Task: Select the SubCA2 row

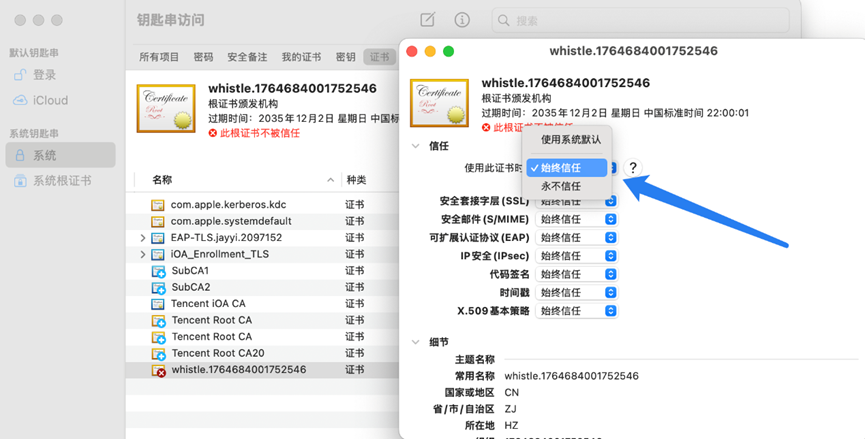Action: (x=263, y=287)
